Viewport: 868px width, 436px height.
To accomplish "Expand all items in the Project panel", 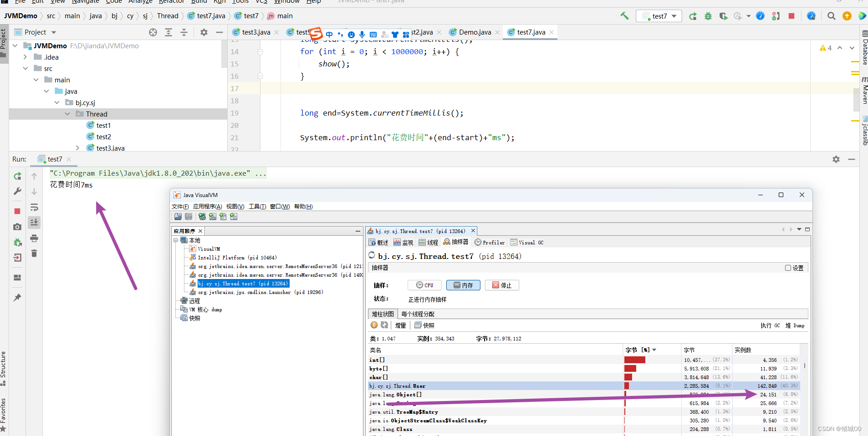I will (168, 32).
